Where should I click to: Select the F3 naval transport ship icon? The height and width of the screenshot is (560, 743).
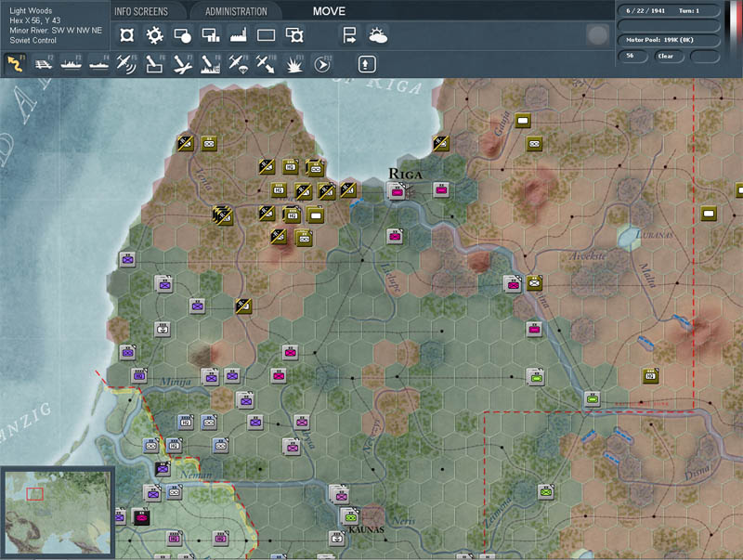(72, 64)
